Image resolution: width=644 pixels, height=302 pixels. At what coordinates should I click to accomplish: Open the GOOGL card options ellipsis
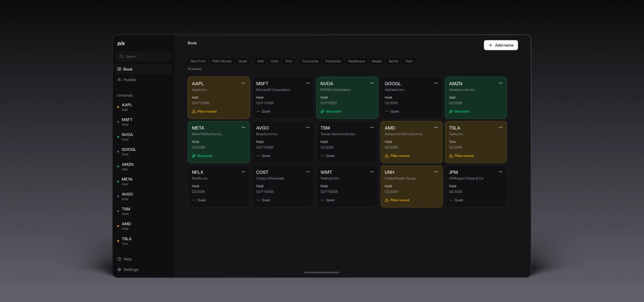click(x=436, y=83)
